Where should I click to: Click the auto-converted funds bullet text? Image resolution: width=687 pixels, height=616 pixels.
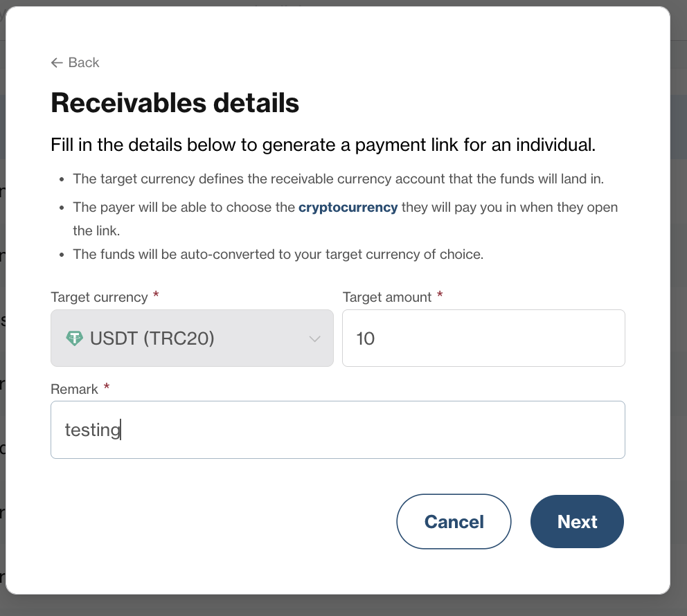click(x=278, y=255)
